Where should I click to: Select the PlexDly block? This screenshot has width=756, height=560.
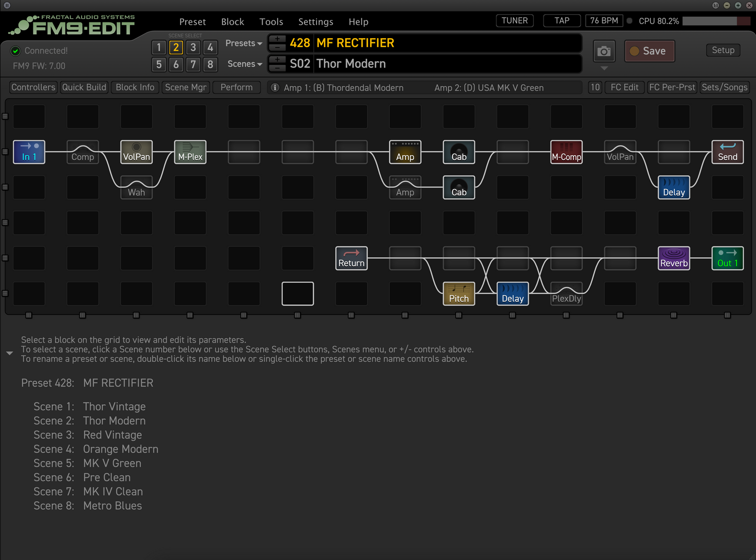pos(567,294)
